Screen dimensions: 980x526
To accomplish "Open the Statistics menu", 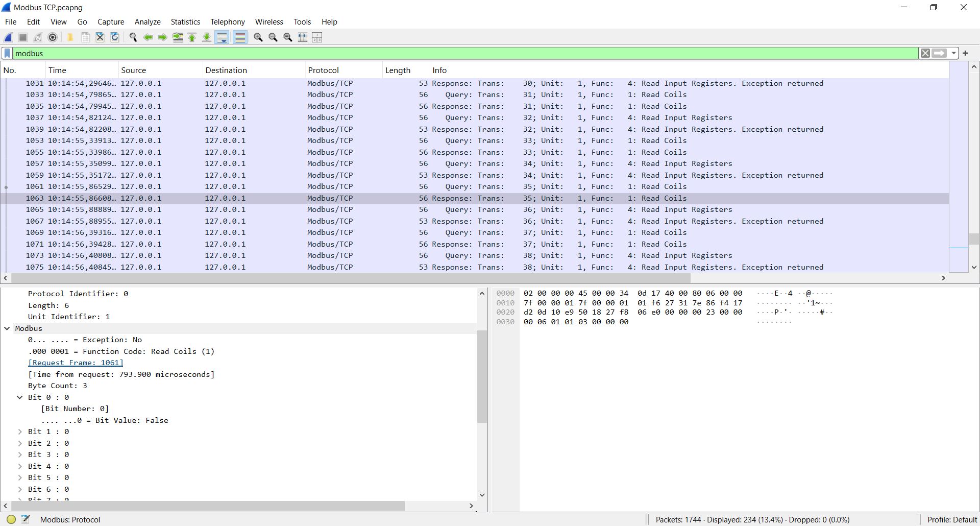I will (185, 21).
